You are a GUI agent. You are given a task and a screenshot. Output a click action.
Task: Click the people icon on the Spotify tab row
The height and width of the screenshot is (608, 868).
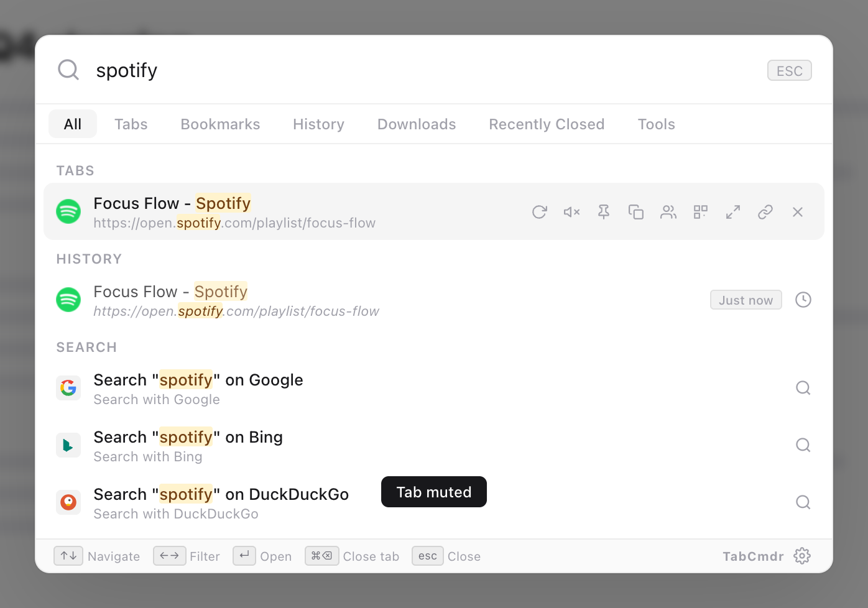click(668, 212)
